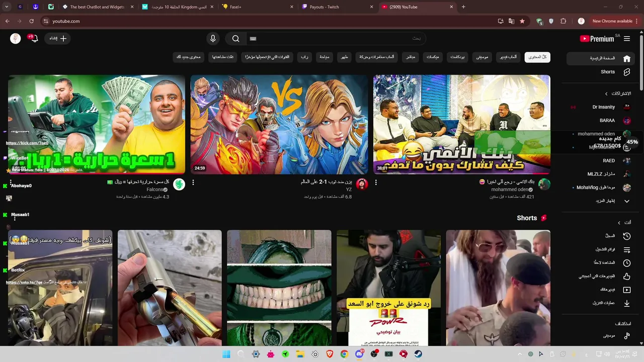Select the All (كلّ المحتوى) filter chip
The height and width of the screenshot is (362, 644).
pos(537,57)
